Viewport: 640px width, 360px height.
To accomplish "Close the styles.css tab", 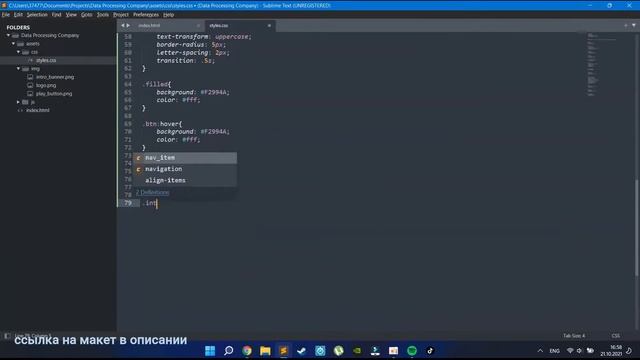I will pos(269,26).
